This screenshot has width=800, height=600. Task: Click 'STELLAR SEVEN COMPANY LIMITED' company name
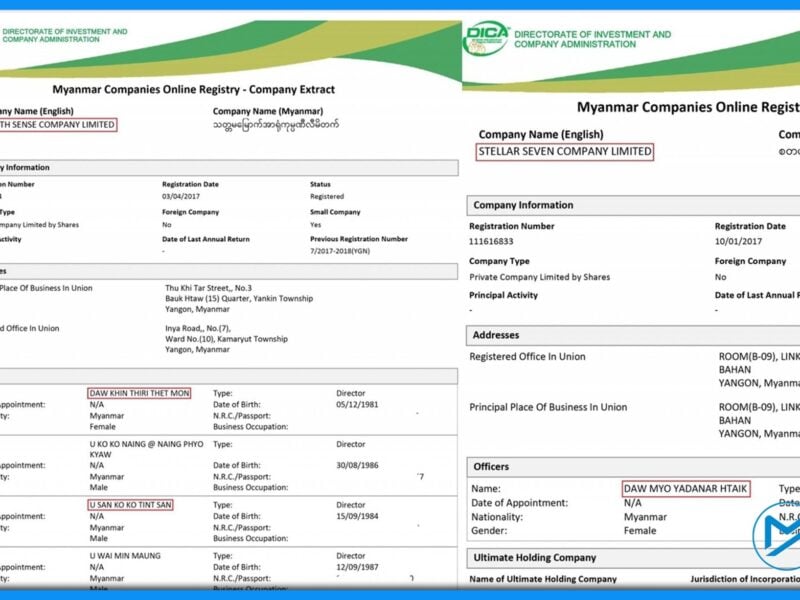tap(565, 152)
